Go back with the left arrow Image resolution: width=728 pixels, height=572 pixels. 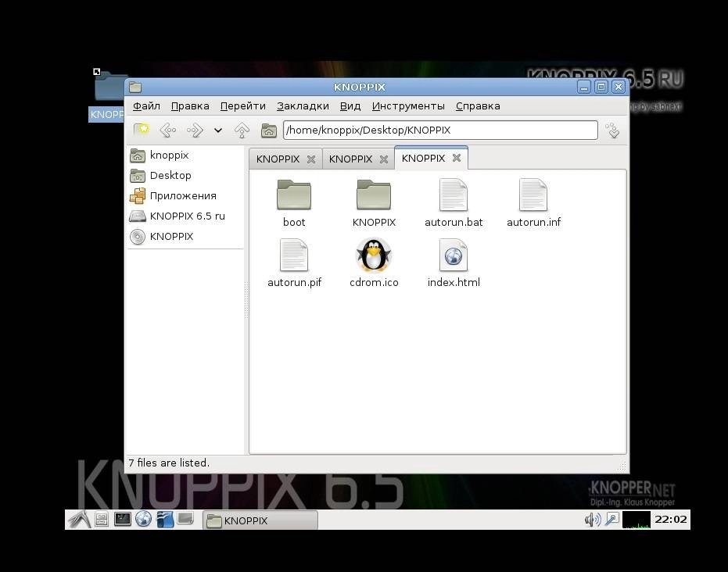(x=167, y=130)
